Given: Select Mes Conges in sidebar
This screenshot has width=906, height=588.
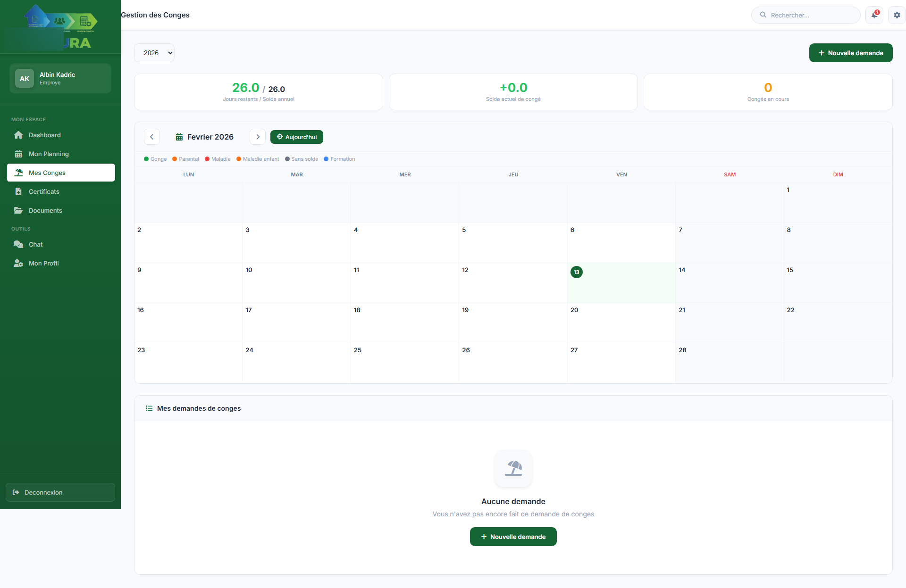Looking at the screenshot, I should click(61, 173).
